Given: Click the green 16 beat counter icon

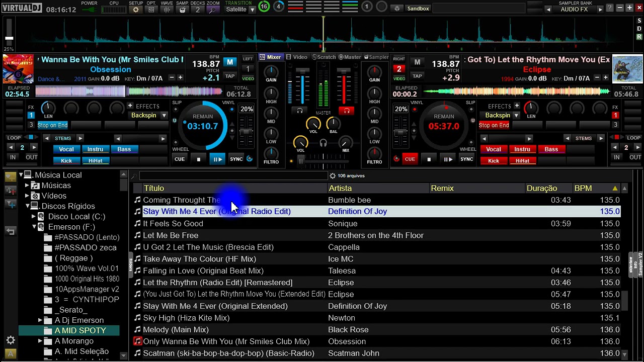Looking at the screenshot, I should 264,7.
